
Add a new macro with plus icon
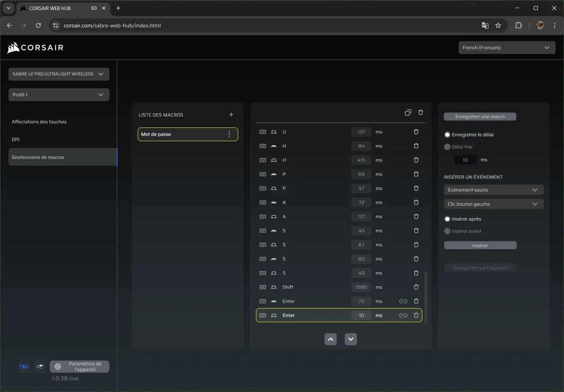pos(231,115)
